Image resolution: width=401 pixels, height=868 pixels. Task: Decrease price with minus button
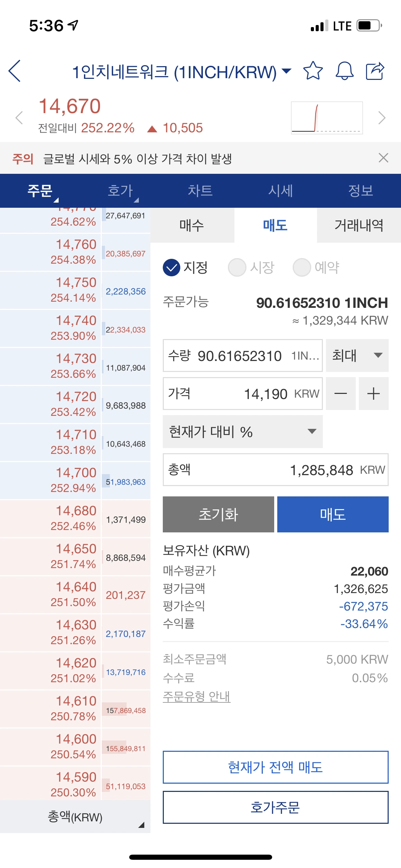tap(340, 394)
